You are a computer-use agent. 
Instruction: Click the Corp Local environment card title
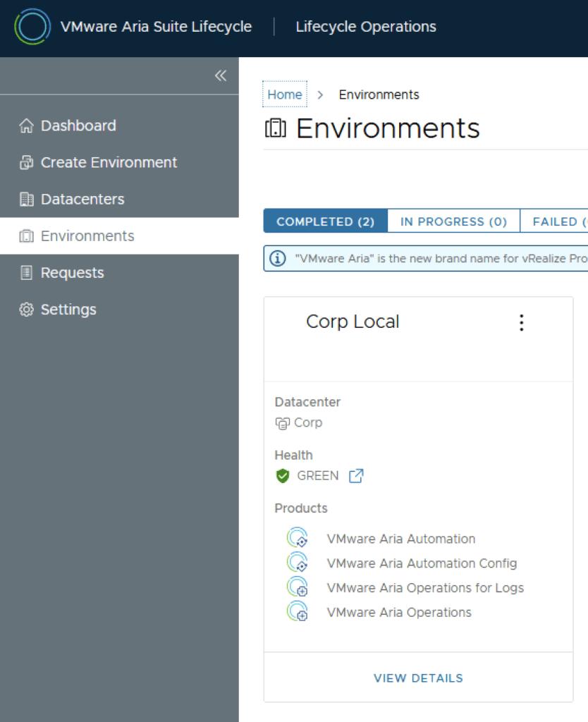click(353, 322)
